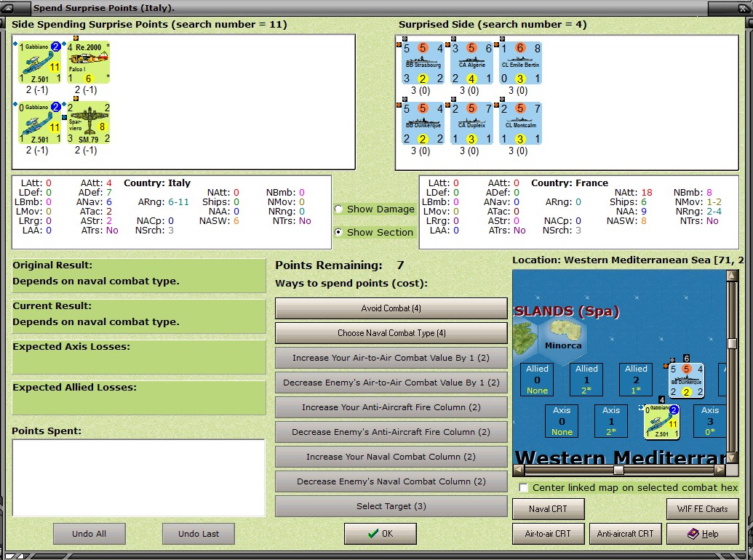Image resolution: width=753 pixels, height=560 pixels.
Task: Click the map vertical scrollbar up arrow
Action: point(732,276)
